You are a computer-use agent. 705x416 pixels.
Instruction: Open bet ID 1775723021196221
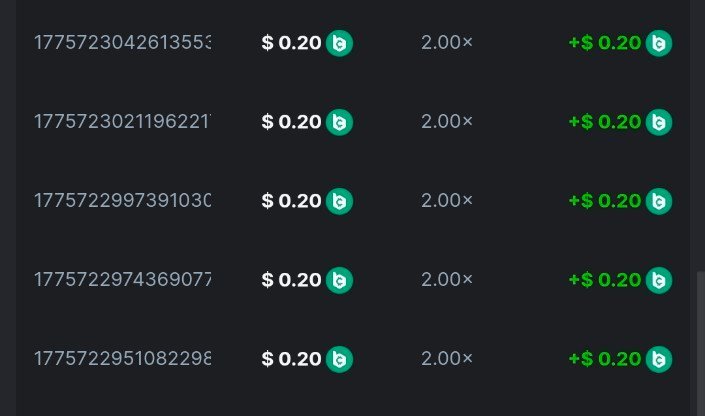(122, 122)
